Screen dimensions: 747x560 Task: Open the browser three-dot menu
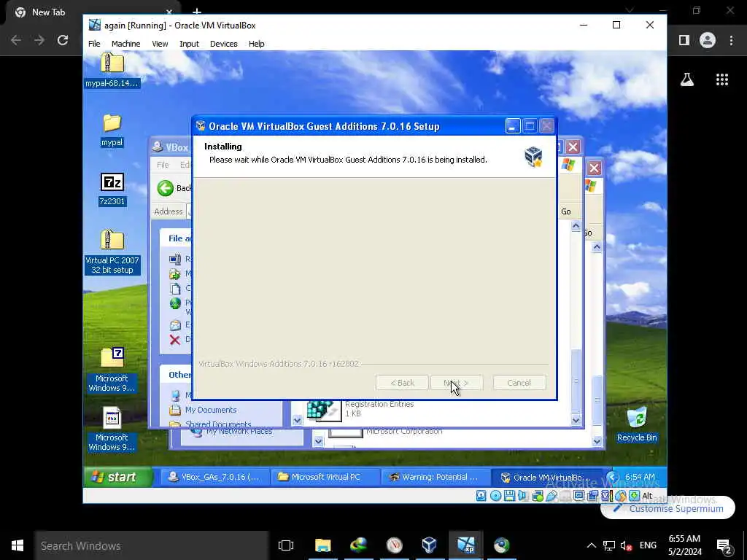[731, 40]
